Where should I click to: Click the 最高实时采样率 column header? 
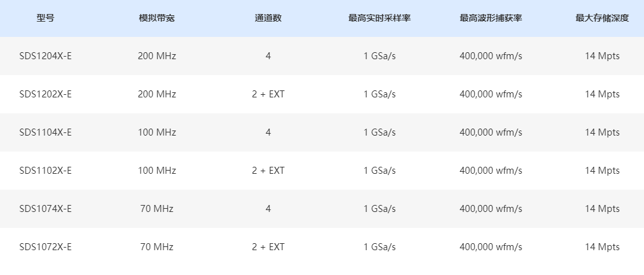[x=379, y=18]
